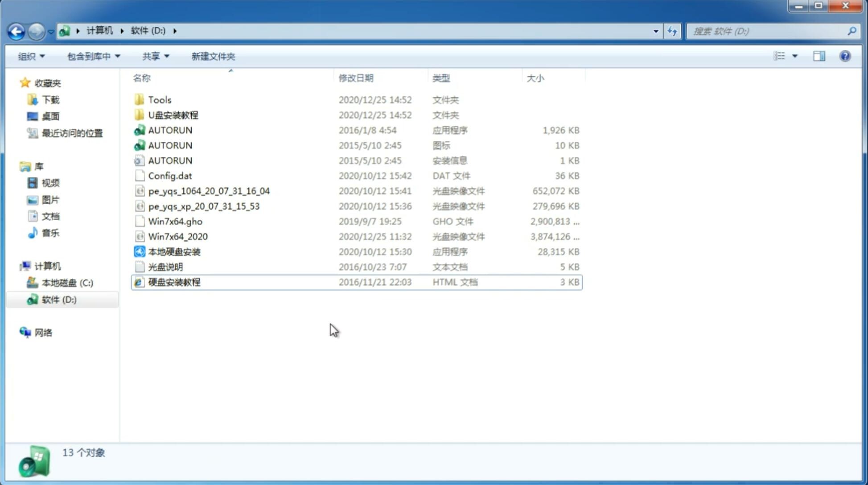868x485 pixels.
Task: Select 软件 (D:) drive in sidebar
Action: (58, 299)
